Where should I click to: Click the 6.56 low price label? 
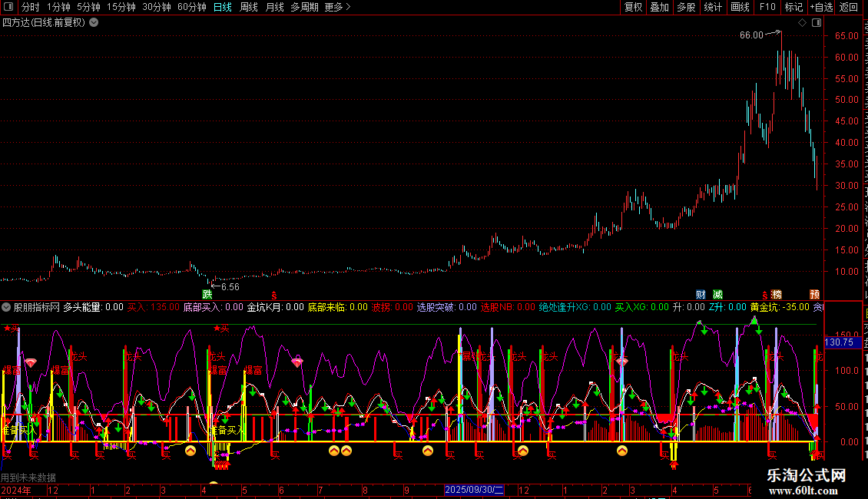click(230, 287)
